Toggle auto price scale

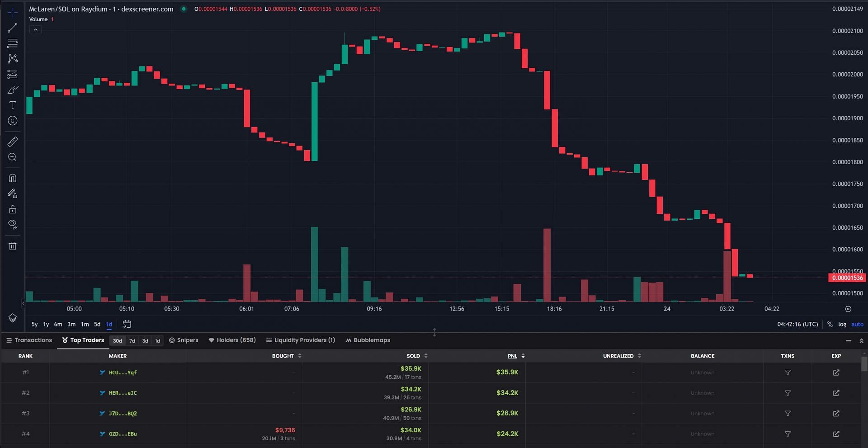coord(857,324)
